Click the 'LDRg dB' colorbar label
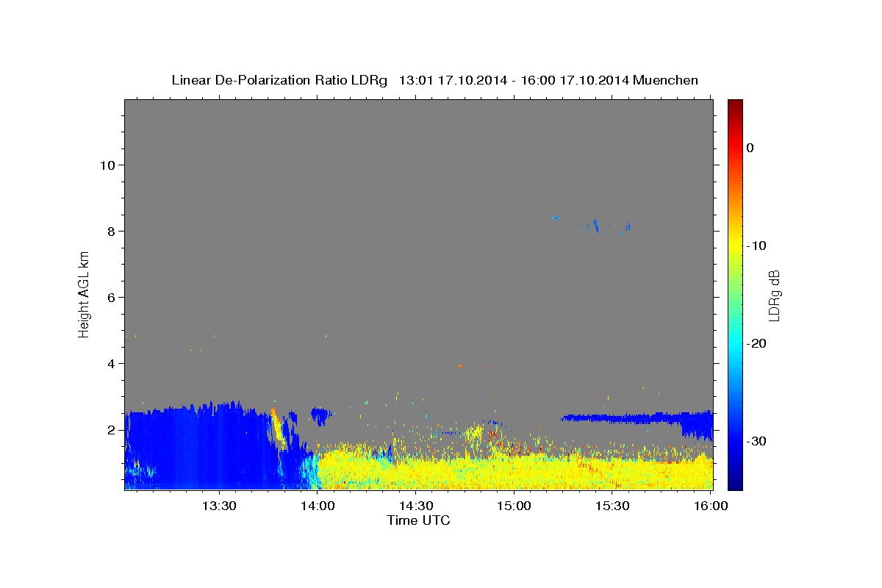This screenshot has width=882, height=588. coord(773,295)
